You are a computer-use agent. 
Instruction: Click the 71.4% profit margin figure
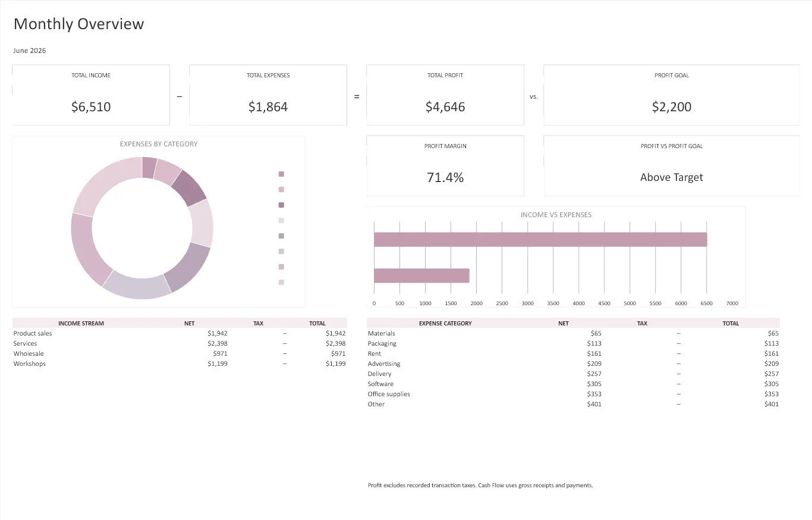point(445,177)
